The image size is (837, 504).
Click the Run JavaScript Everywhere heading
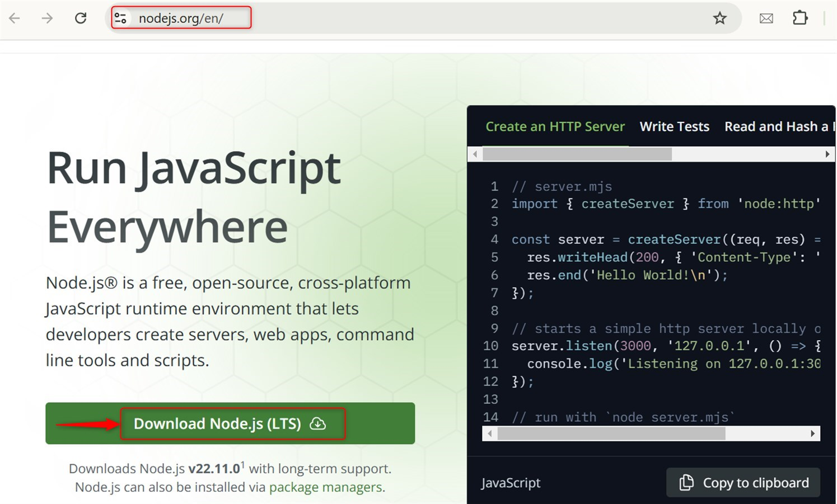(x=194, y=196)
